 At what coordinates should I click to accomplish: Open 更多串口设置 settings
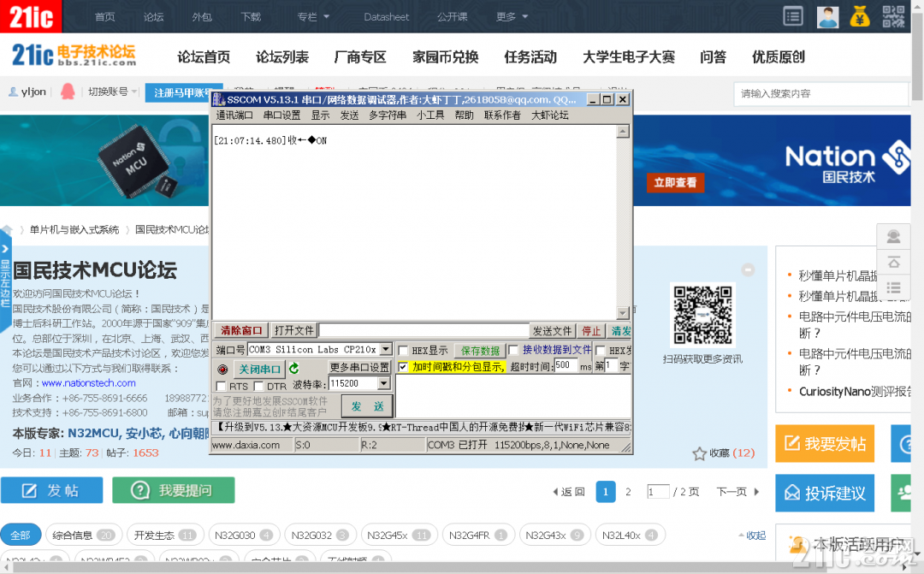[359, 368]
